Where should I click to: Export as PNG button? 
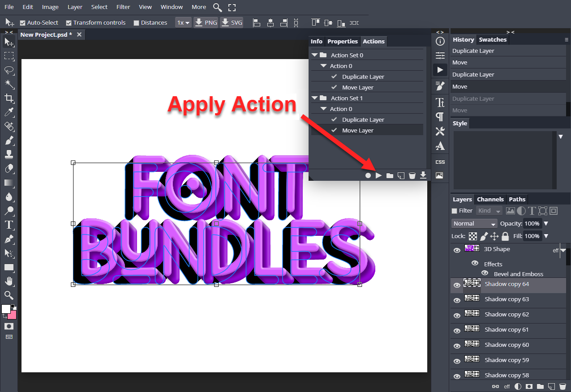point(206,22)
